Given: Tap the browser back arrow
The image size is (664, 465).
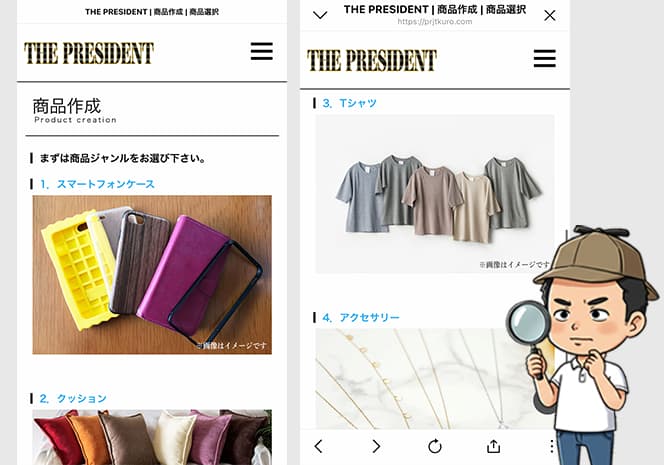Looking at the screenshot, I should [319, 446].
